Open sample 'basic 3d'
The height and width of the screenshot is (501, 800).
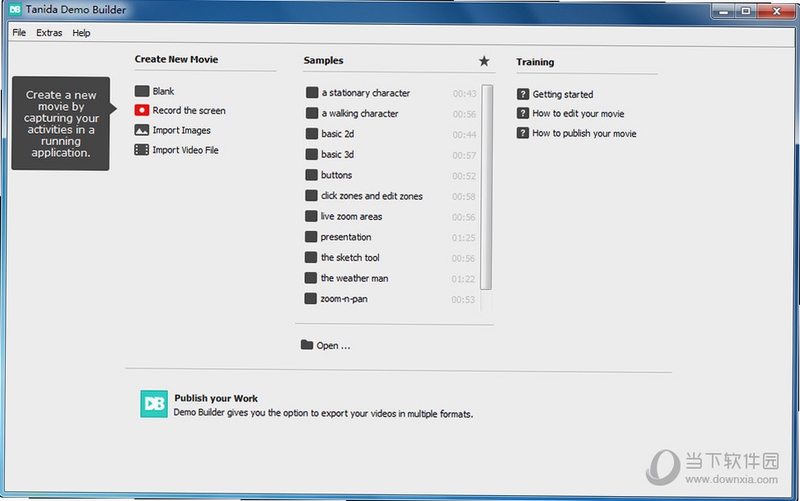[337, 155]
